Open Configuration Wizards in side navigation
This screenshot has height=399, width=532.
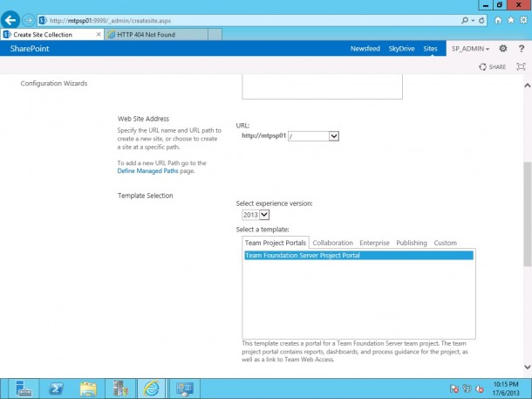coord(54,83)
